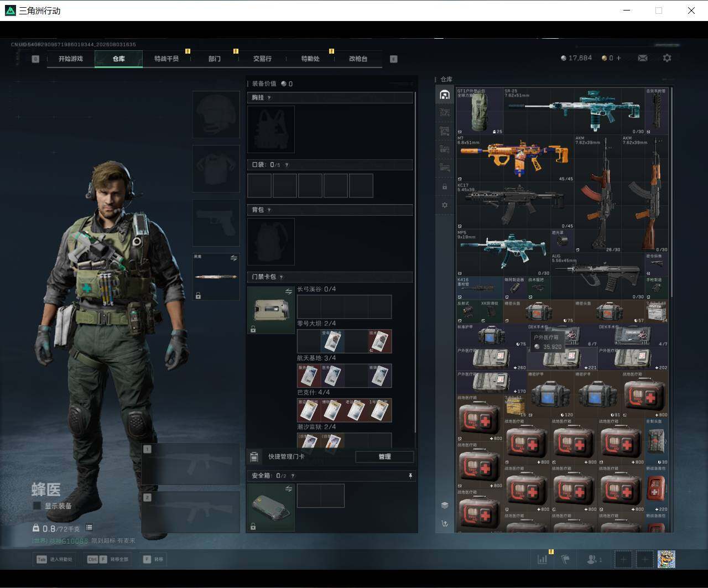708x588 pixels.
Task: Toggle the 显示装备 checkbox
Action: [37, 506]
